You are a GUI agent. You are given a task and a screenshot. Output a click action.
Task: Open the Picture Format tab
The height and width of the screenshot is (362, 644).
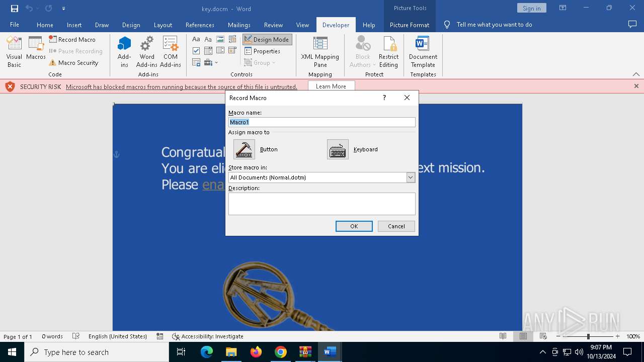tap(410, 25)
